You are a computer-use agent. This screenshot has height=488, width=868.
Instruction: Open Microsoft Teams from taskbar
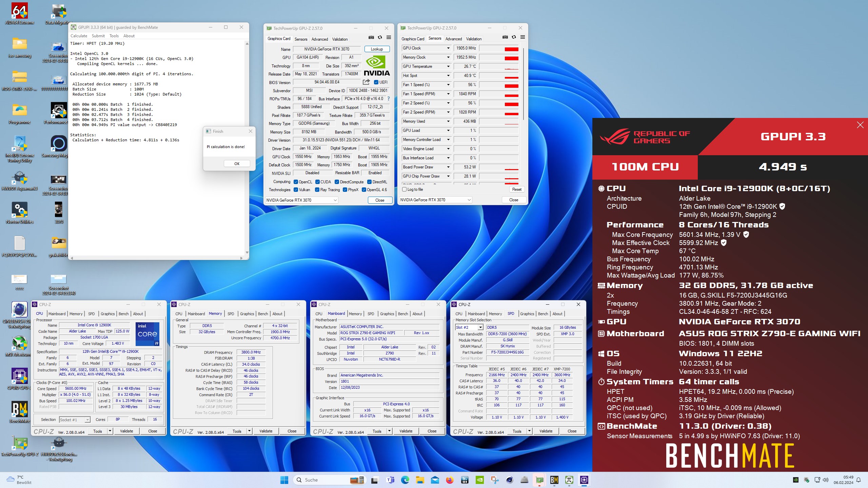[x=390, y=480]
